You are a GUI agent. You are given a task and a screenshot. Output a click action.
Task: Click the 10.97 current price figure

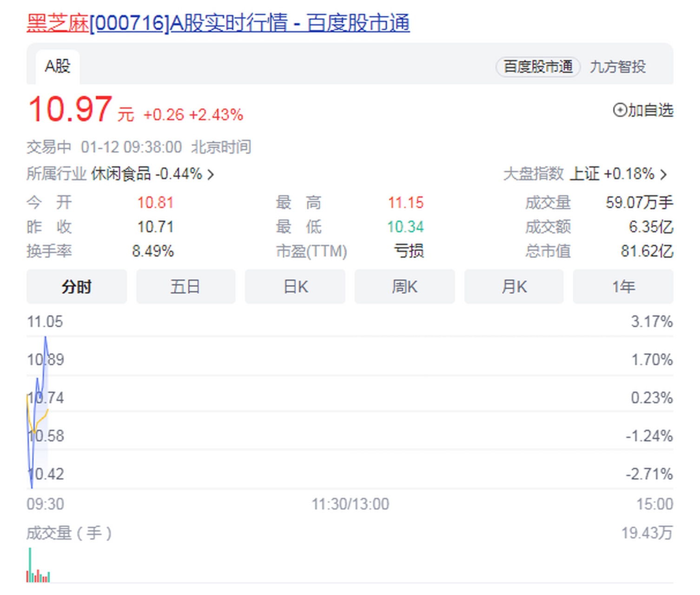tap(70, 109)
